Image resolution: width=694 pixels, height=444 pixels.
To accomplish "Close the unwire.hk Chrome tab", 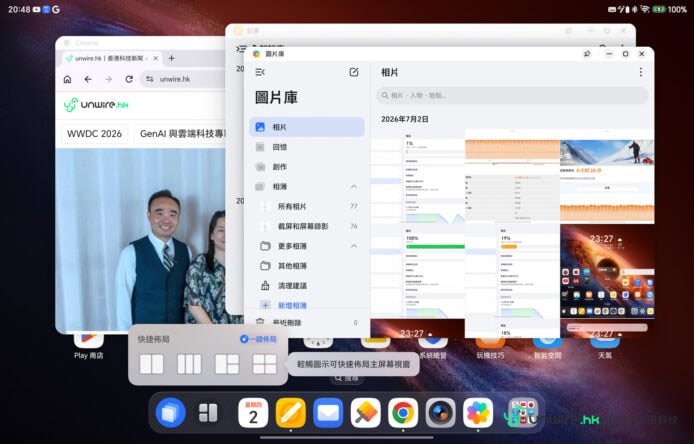I will 155,58.
